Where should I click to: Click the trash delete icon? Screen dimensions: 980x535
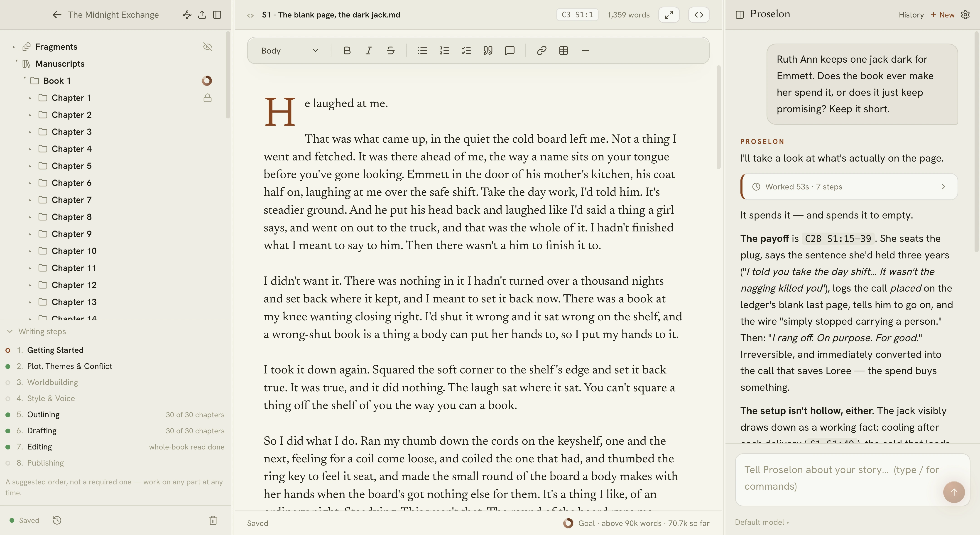(x=213, y=520)
